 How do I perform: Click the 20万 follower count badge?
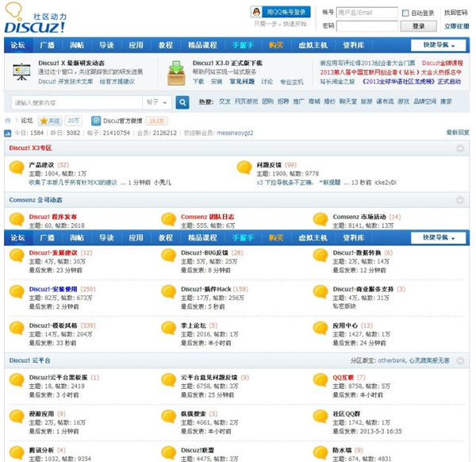pos(73,121)
